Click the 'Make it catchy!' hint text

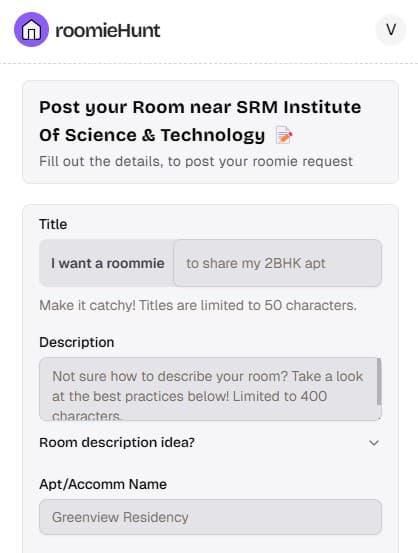[x=198, y=305]
